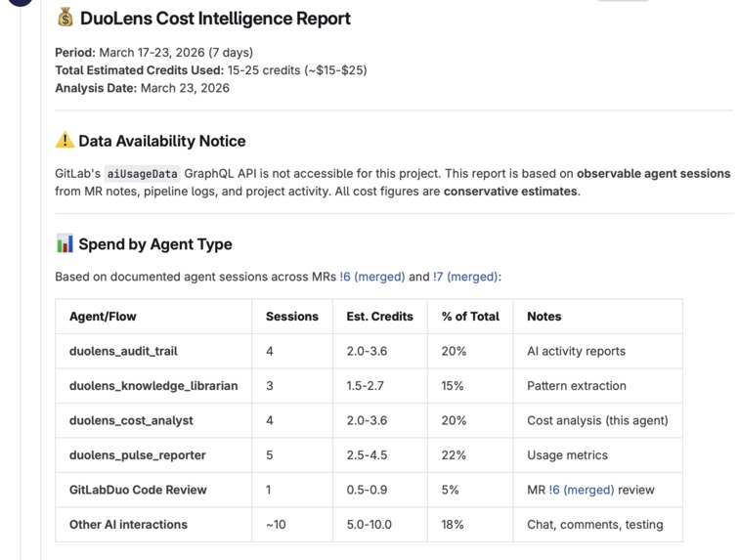This screenshot has width=739, height=560.
Task: Click the DuoLens Cost Intelligence Report heading
Action: (x=215, y=19)
